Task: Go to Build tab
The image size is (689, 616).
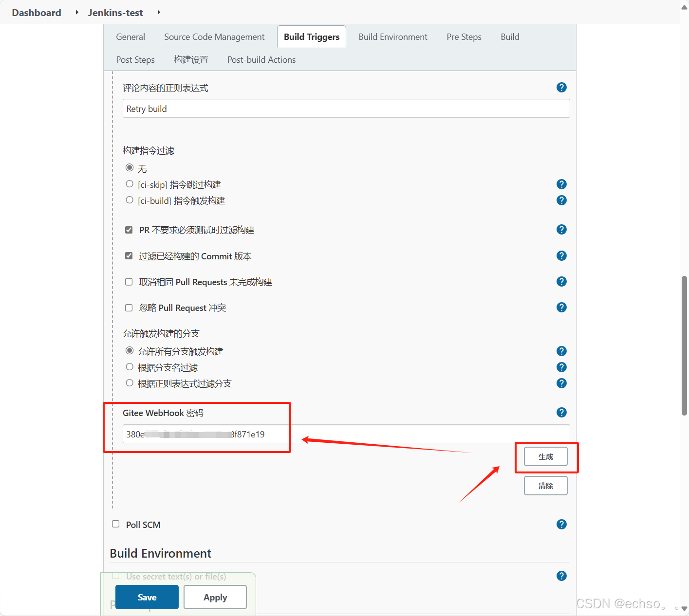Action: click(510, 37)
